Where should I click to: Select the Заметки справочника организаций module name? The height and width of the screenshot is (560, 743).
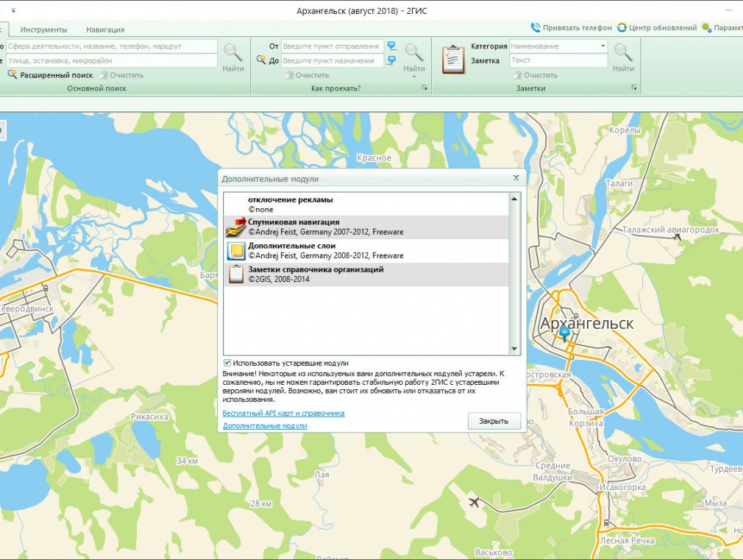tap(316, 269)
